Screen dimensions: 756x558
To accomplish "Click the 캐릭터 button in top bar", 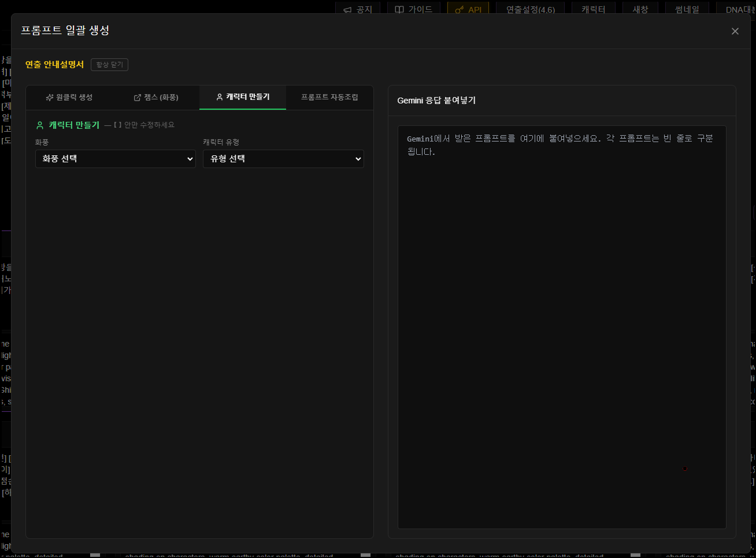I will click(593, 10).
